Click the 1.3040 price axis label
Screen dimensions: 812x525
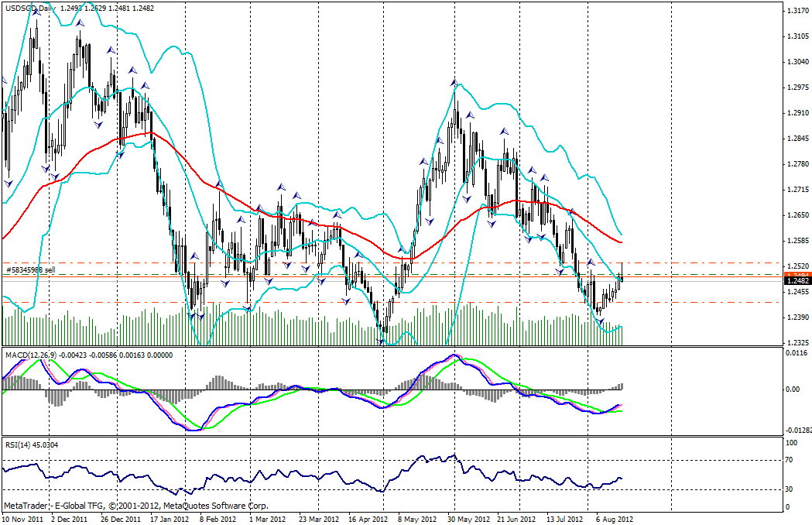pos(797,62)
